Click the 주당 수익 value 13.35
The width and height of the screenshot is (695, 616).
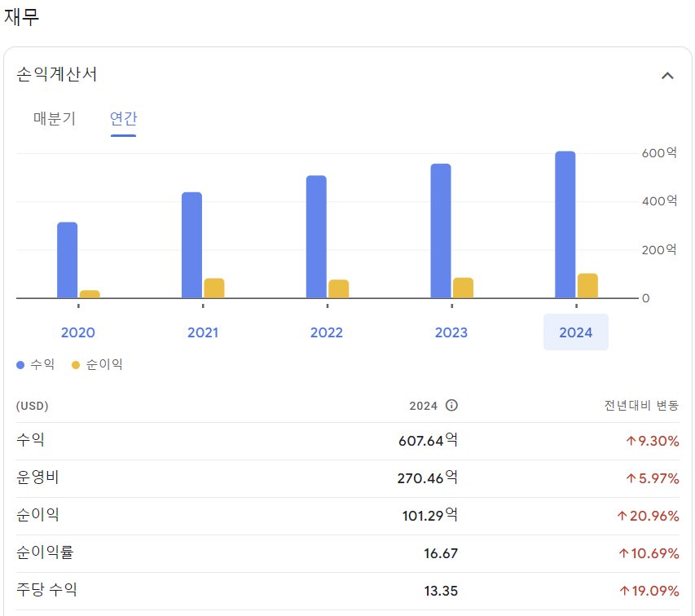[441, 591]
